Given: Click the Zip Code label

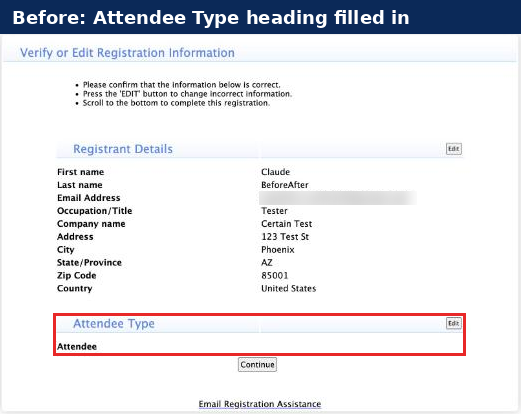Looking at the screenshot, I should point(77,276).
